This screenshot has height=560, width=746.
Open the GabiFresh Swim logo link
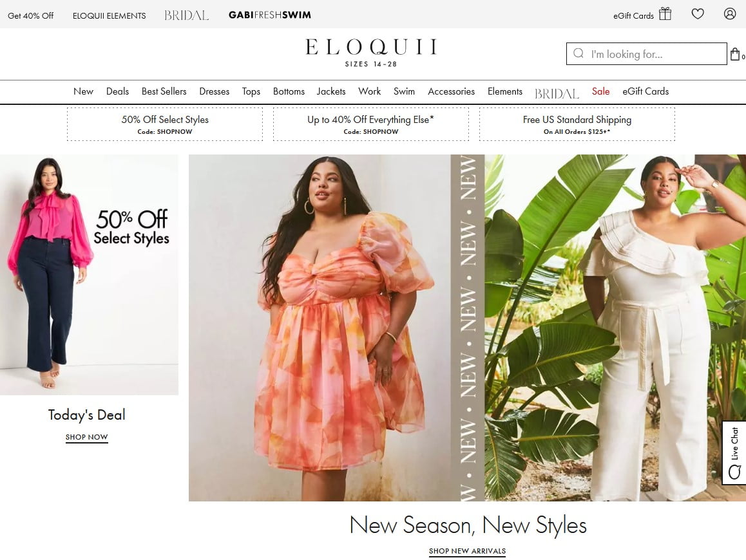[x=270, y=15]
